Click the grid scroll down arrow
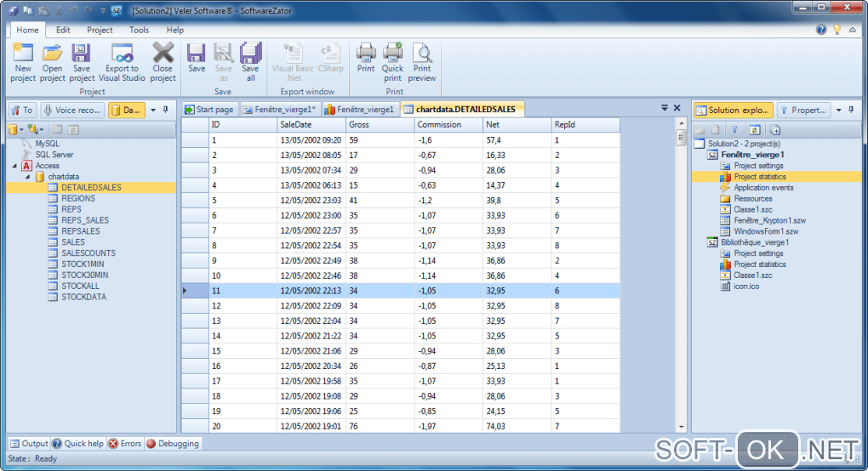The image size is (868, 471). [x=681, y=427]
